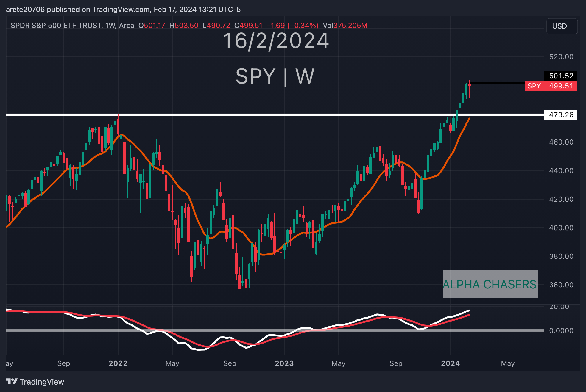This screenshot has width=586, height=392.
Task: Click the 520.00 price axis label
Action: [561, 57]
